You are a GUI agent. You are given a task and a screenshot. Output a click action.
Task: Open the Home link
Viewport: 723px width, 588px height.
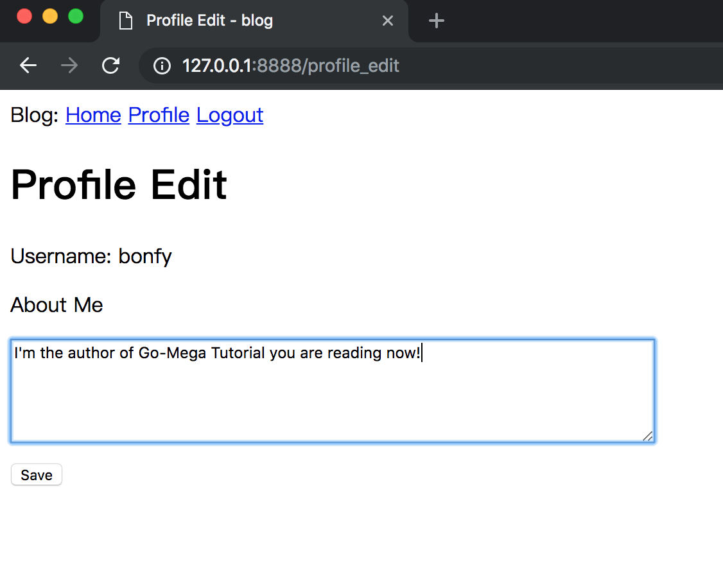(93, 115)
